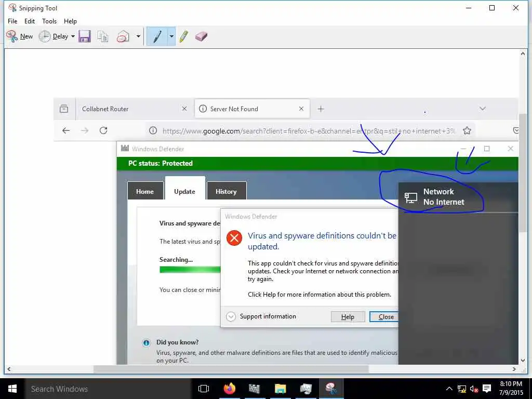532x399 pixels.
Task: Open the firewall brick-wall taskbar app
Action: click(x=254, y=389)
